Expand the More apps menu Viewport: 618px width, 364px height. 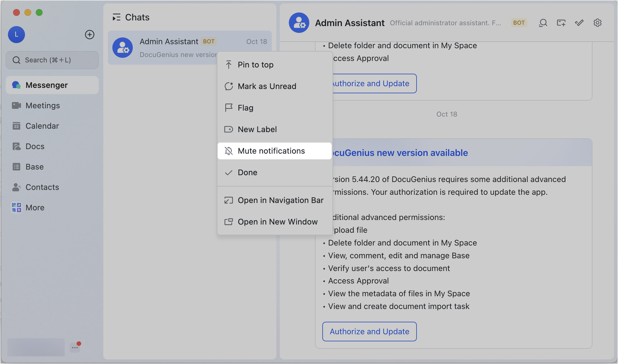click(35, 208)
